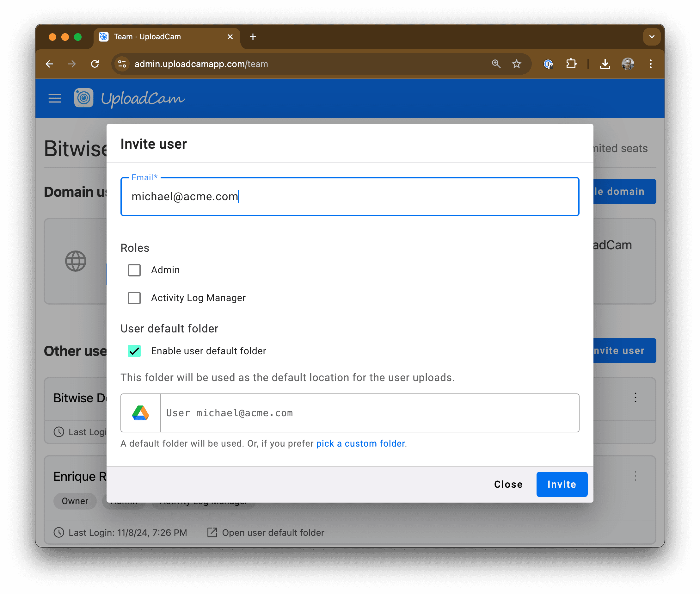The width and height of the screenshot is (700, 594).
Task: Expand the tab search dropdown arrow
Action: [x=652, y=37]
